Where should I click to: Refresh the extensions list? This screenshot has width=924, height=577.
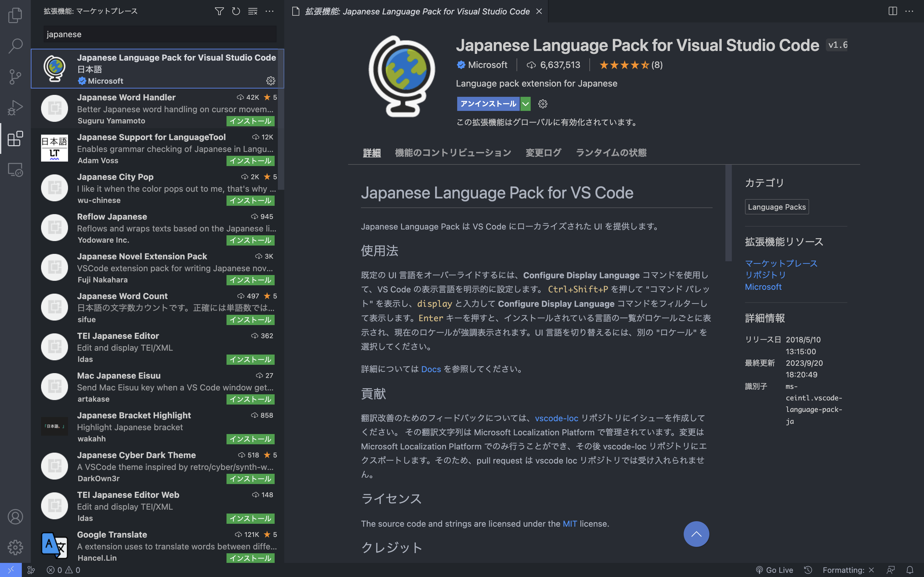236,11
